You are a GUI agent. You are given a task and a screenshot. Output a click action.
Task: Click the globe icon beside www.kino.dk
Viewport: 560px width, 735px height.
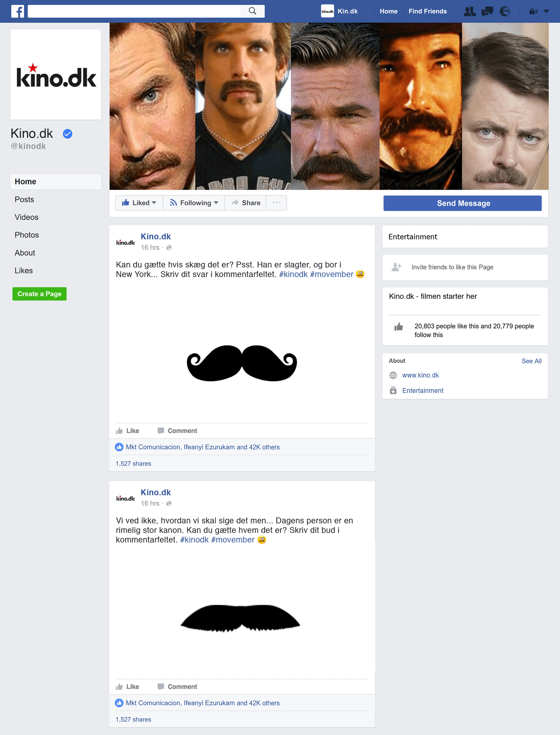click(x=393, y=375)
